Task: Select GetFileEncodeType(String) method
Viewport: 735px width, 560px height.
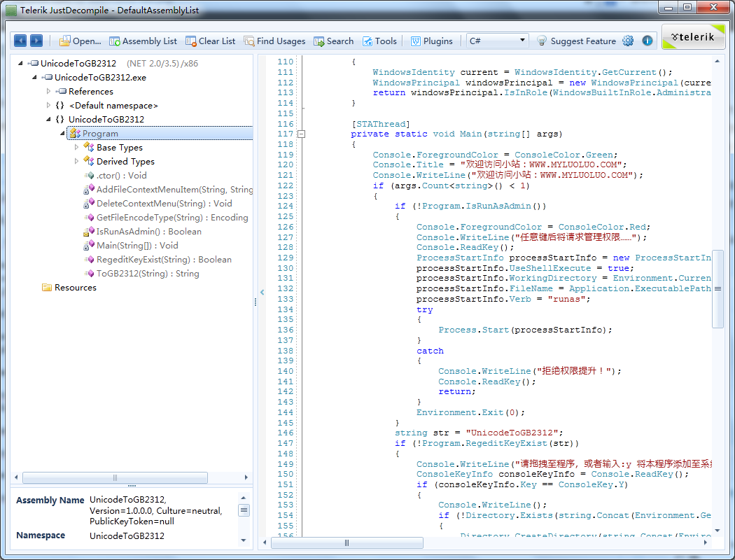Action: pos(166,218)
